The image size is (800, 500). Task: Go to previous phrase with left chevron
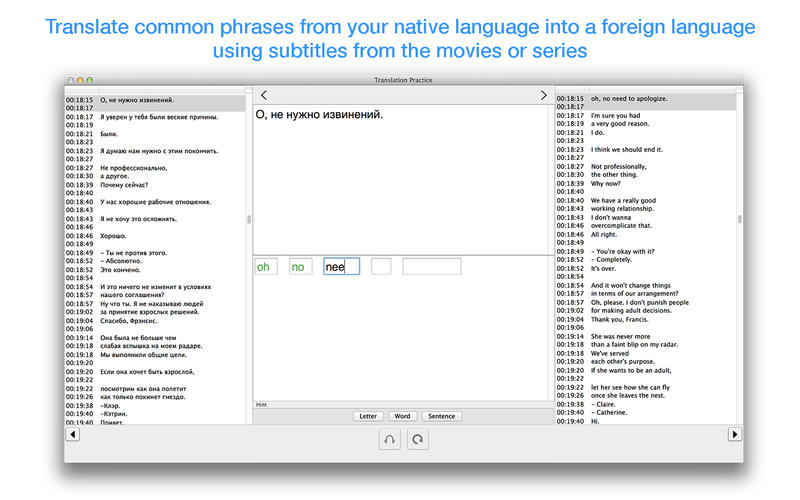click(264, 95)
